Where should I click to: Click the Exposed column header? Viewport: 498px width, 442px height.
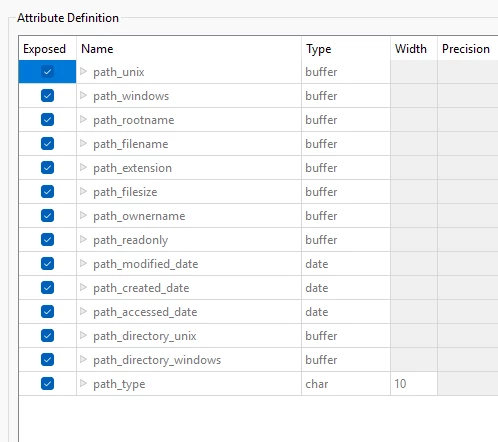coord(47,49)
